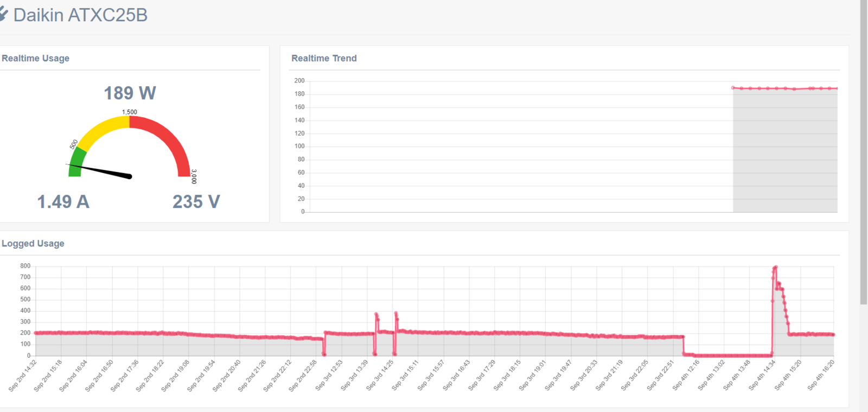Click the 800 W peak in Logged Usage
The image size is (868, 412).
pyautogui.click(x=775, y=267)
